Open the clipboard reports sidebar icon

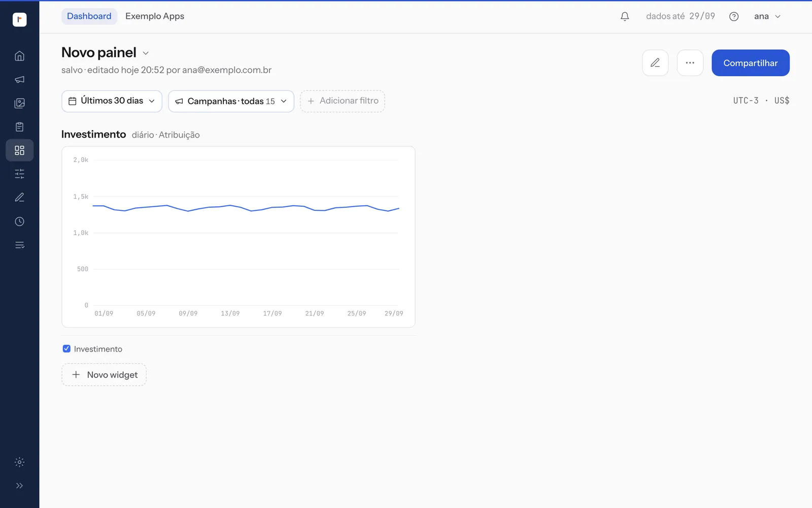point(19,127)
